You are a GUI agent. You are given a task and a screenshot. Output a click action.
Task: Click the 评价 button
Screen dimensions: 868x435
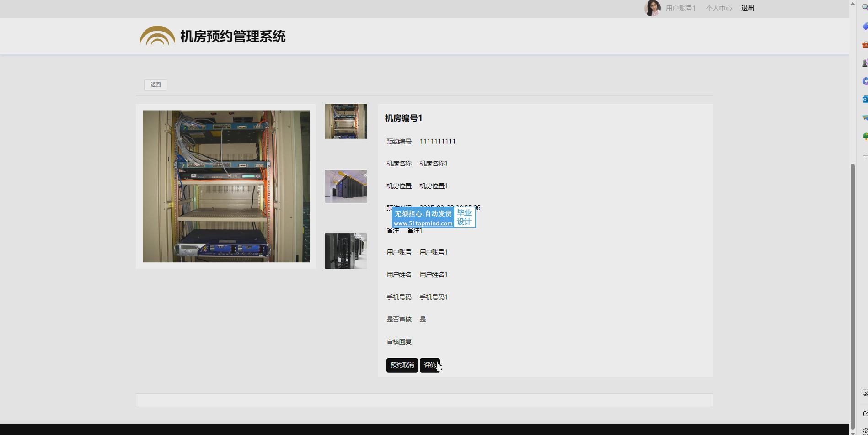point(429,365)
